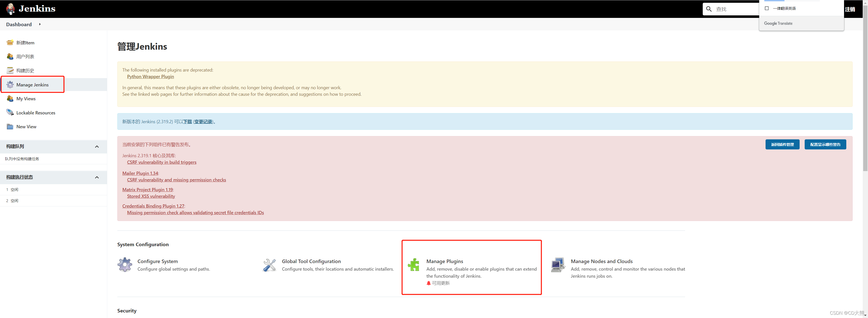868x318 pixels.
Task: Click the 构建历史 history icon
Action: click(x=10, y=70)
